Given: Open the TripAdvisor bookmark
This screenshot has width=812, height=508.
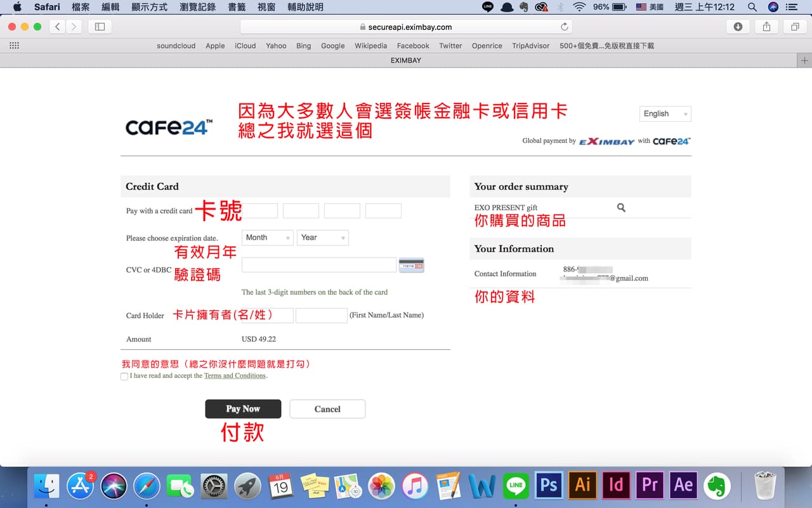Looking at the screenshot, I should click(530, 46).
